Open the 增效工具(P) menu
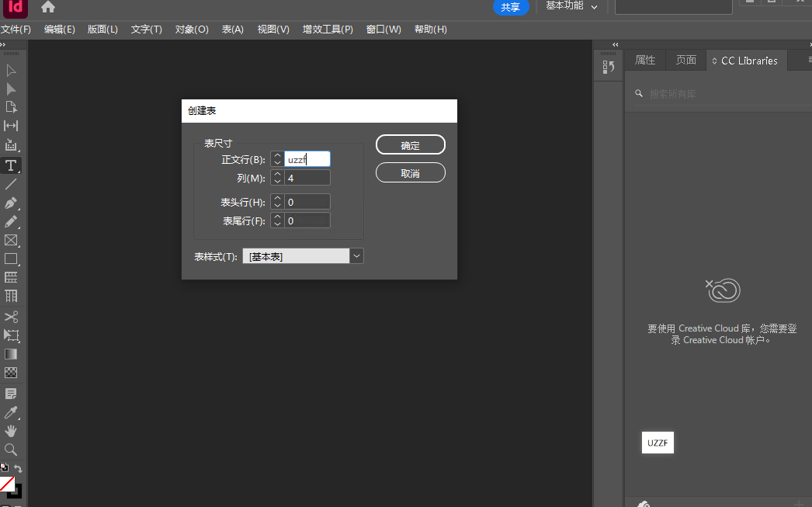Screen dimensions: 812x507 (328, 30)
